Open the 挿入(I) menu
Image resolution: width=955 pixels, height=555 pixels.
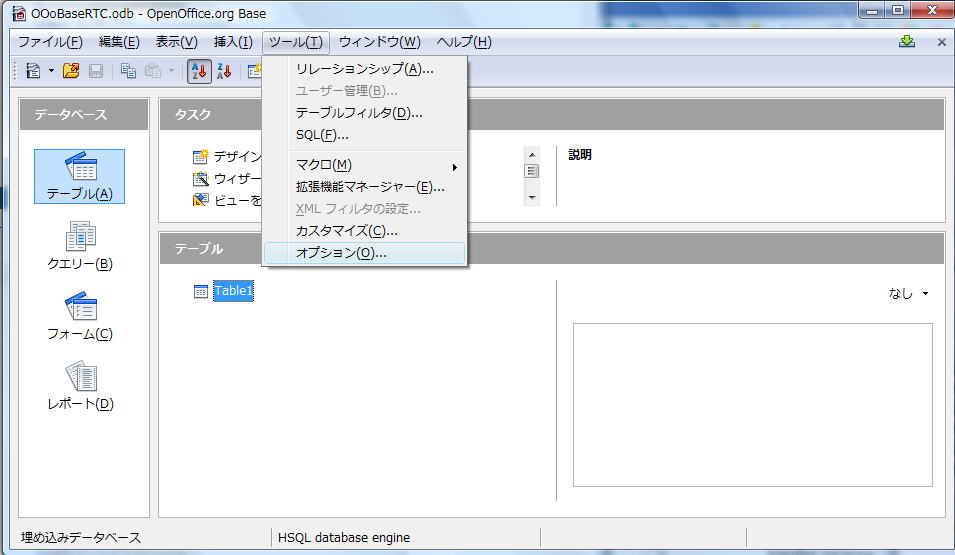point(233,42)
